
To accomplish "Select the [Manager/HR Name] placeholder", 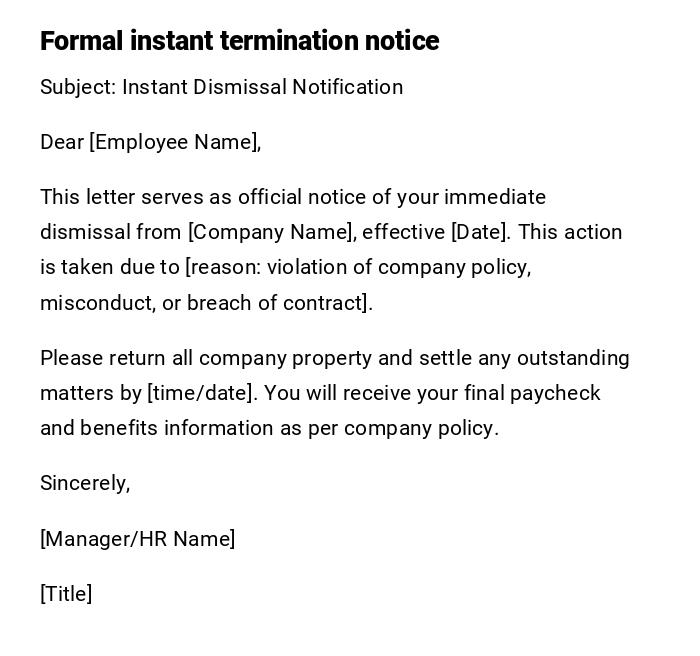I will [x=138, y=539].
